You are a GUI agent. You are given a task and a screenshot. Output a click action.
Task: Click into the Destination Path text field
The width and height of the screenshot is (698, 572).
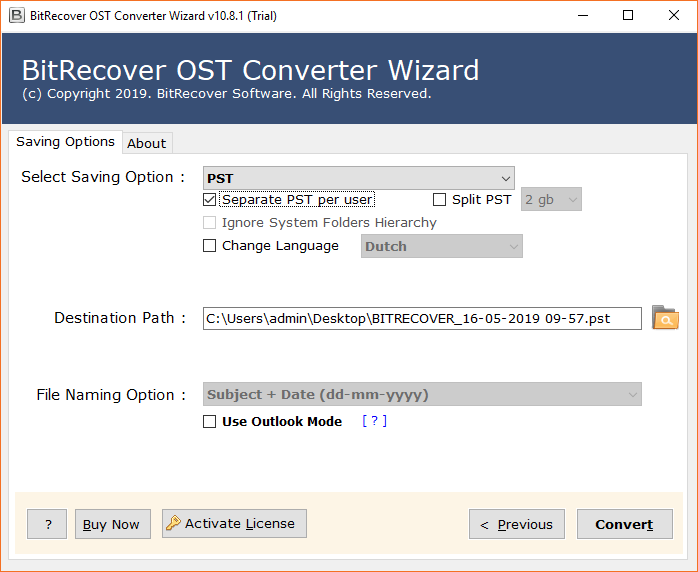(421, 318)
